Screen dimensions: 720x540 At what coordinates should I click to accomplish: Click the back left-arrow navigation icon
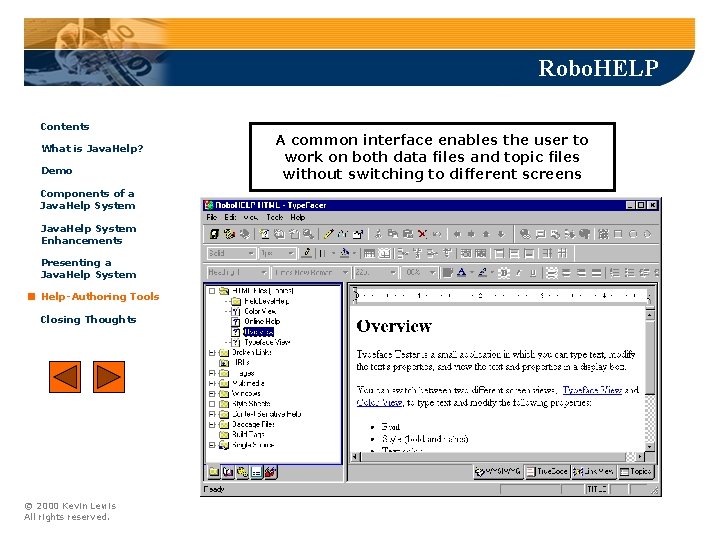pos(457,234)
